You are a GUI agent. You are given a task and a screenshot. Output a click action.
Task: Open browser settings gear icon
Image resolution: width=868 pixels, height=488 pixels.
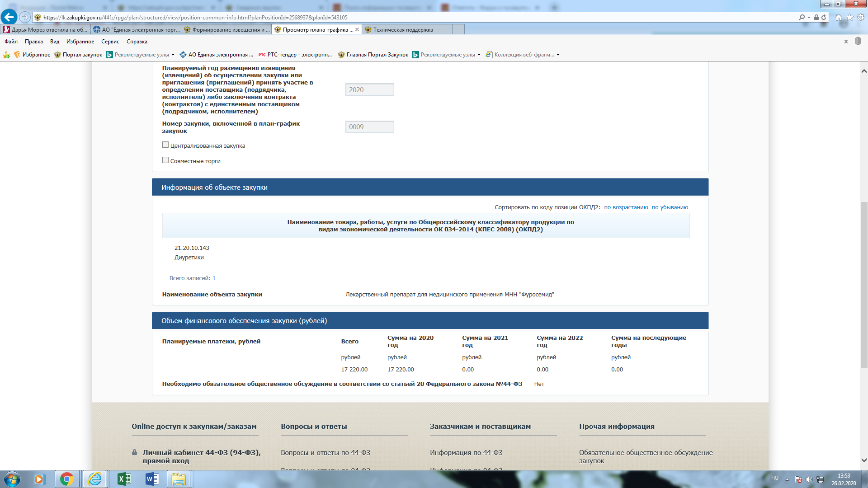[861, 17]
